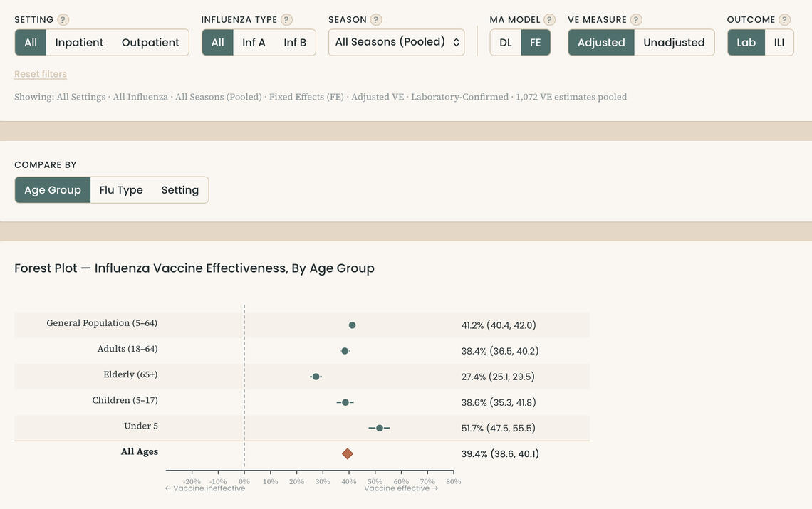Filter setting to Inpatient
Screen dimensions: 812x509
coord(79,43)
